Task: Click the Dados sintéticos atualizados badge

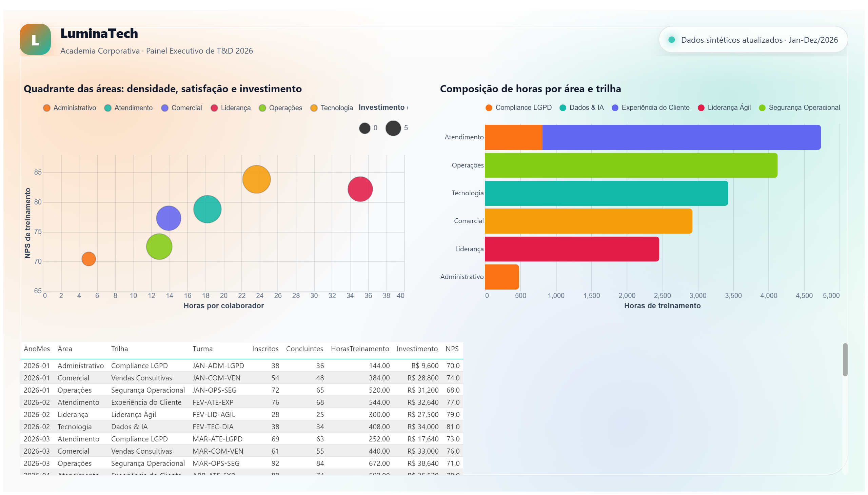Action: tap(753, 40)
